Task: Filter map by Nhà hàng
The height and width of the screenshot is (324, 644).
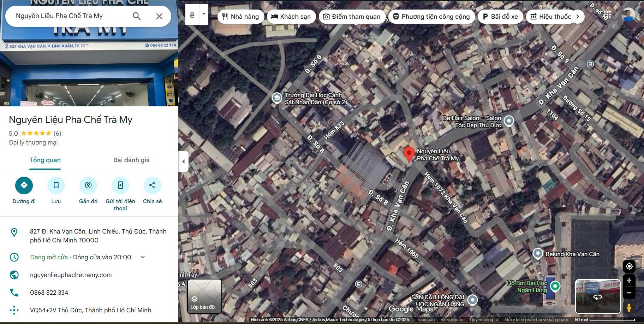Action: pyautogui.click(x=240, y=17)
